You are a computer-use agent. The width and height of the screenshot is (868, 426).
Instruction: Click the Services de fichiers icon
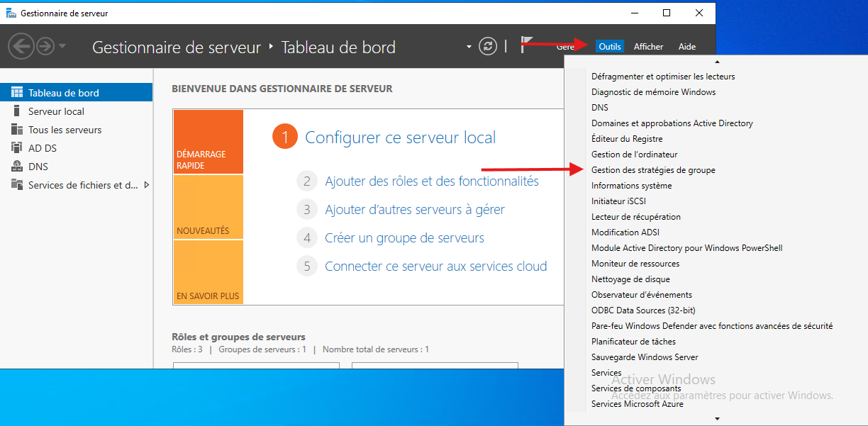(x=16, y=185)
